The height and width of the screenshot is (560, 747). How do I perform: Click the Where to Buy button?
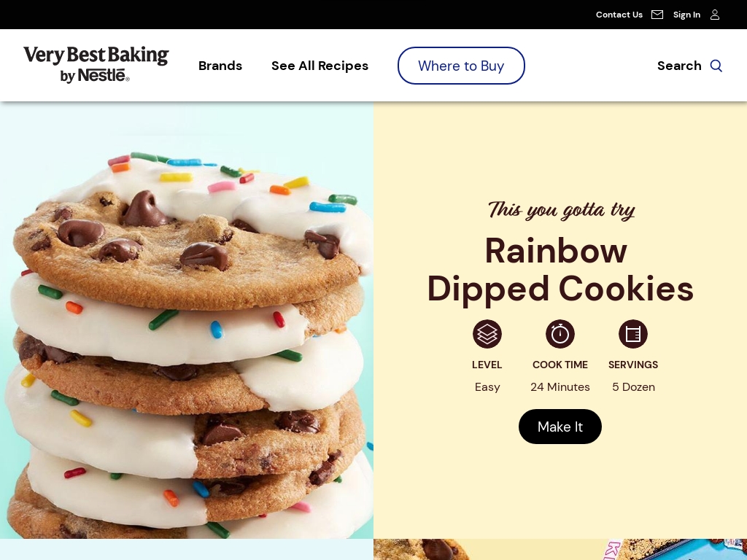click(461, 66)
